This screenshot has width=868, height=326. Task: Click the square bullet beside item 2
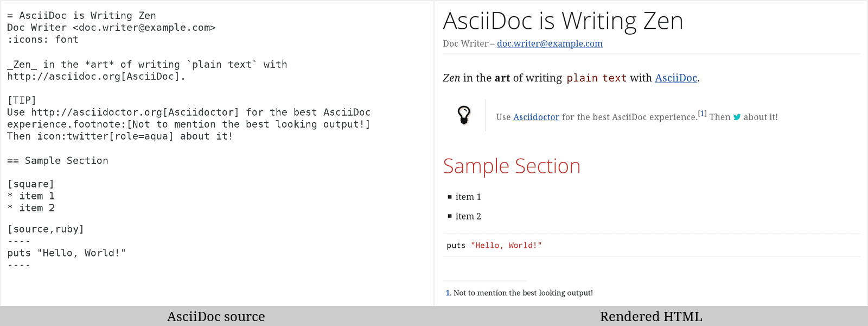450,216
